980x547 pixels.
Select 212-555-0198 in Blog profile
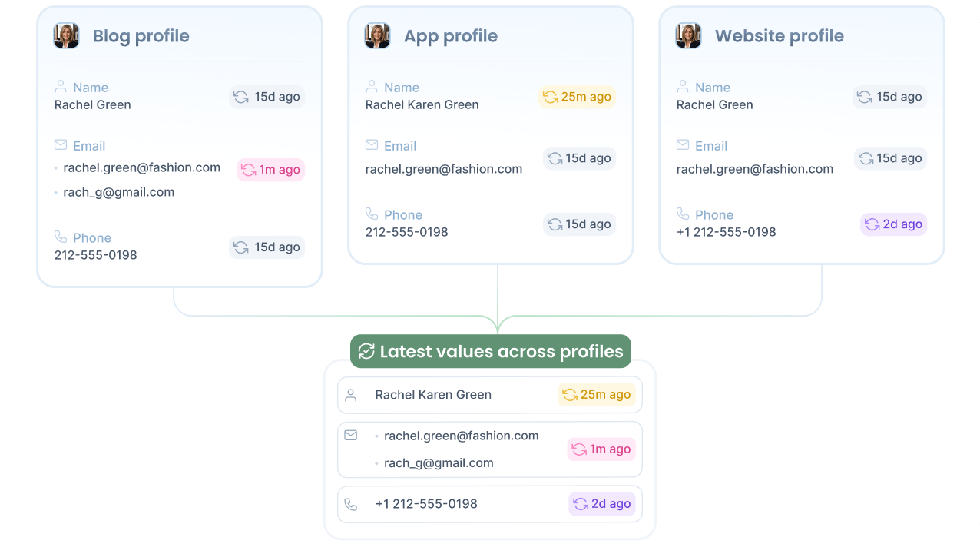coord(96,255)
